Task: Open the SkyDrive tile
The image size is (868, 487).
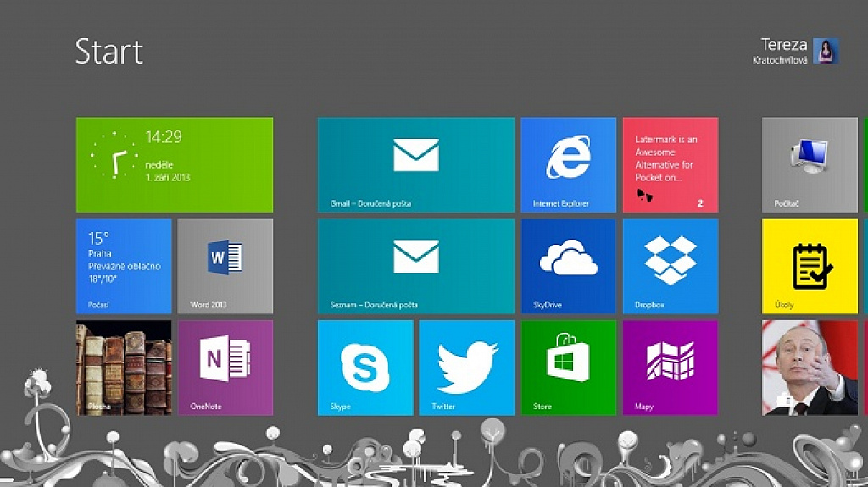Action: tap(569, 266)
